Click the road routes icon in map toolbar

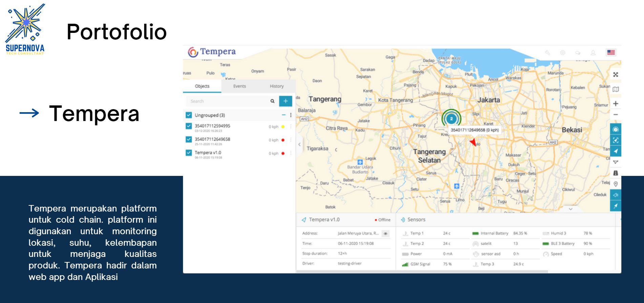(x=616, y=173)
